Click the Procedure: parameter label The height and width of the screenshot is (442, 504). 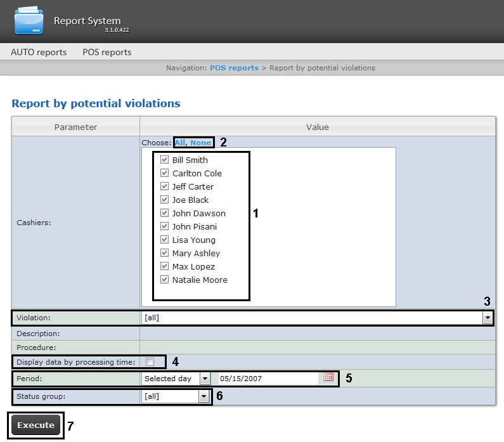[36, 348]
